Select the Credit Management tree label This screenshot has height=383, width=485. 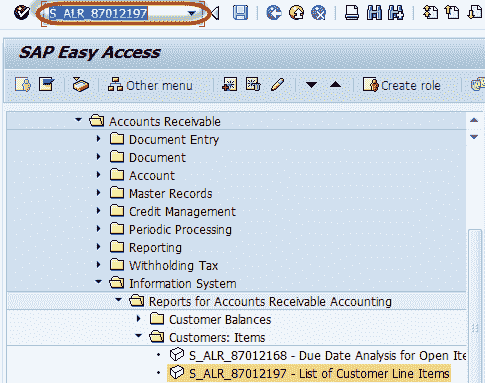coord(182,212)
